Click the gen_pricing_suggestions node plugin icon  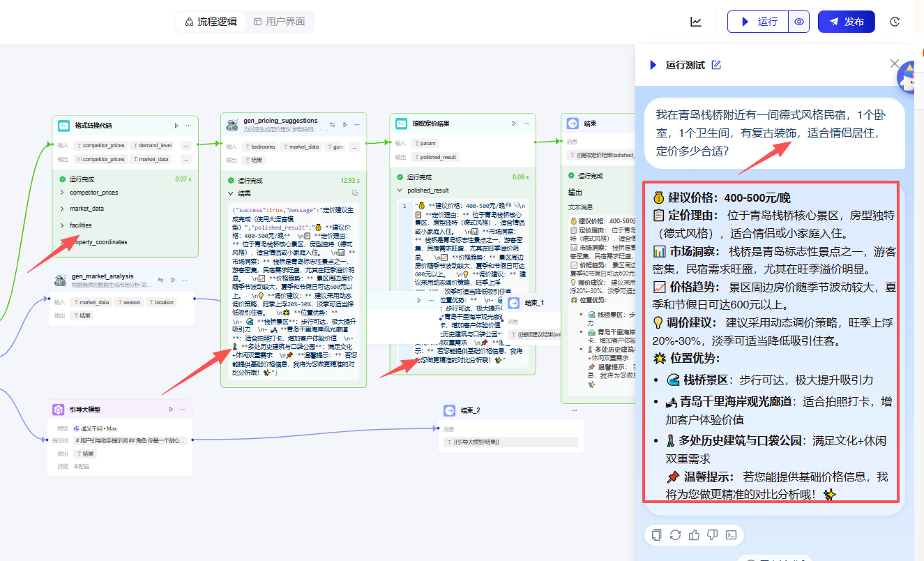click(232, 124)
